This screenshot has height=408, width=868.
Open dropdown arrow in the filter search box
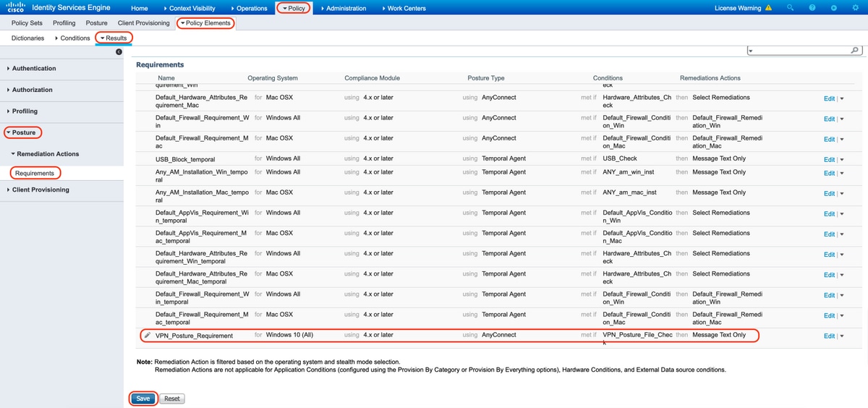point(751,51)
